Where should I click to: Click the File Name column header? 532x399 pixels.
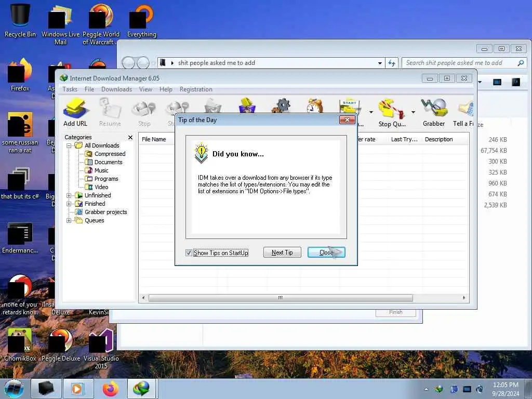point(154,139)
